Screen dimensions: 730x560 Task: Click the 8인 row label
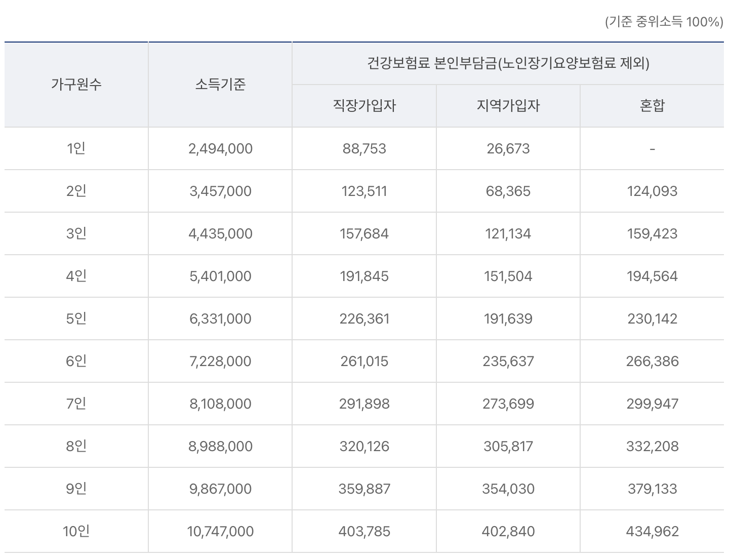(x=76, y=446)
